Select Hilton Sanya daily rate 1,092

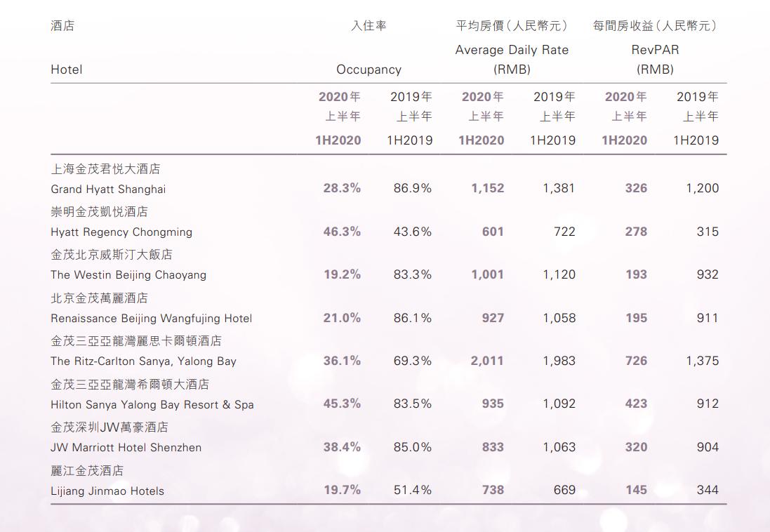(x=559, y=404)
